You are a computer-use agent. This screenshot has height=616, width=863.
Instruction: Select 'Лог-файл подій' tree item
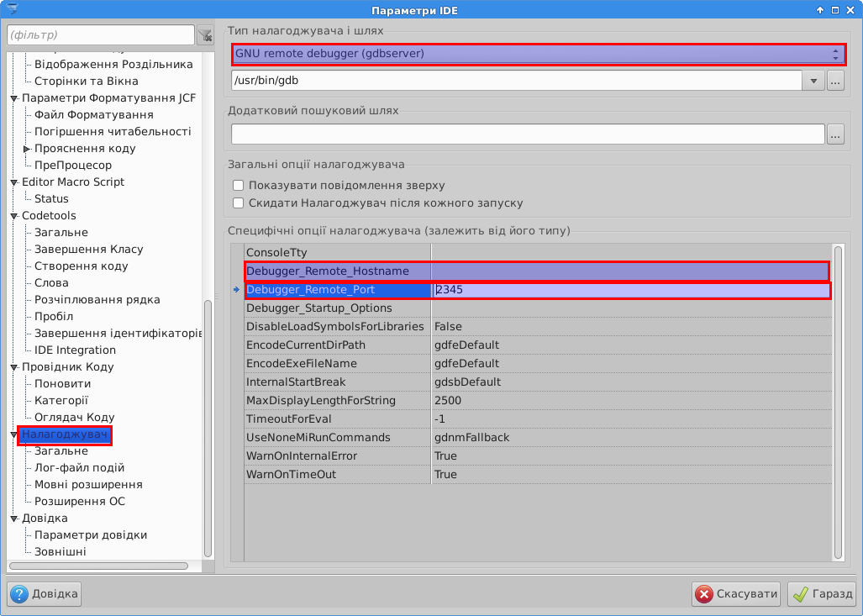pos(80,468)
